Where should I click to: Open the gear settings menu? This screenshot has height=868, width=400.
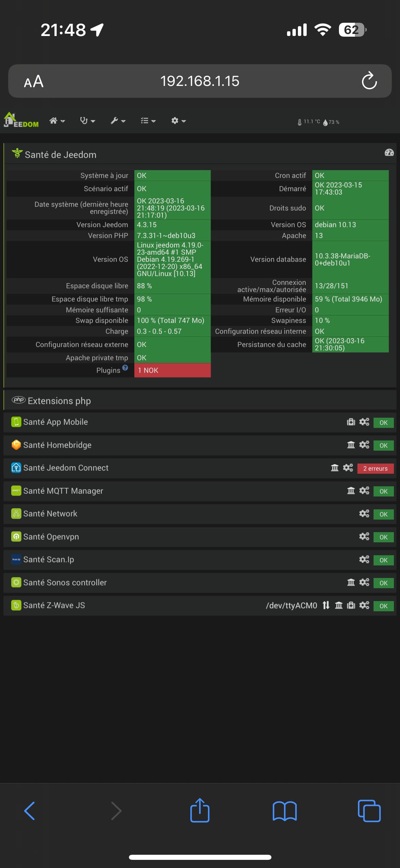pos(178,121)
